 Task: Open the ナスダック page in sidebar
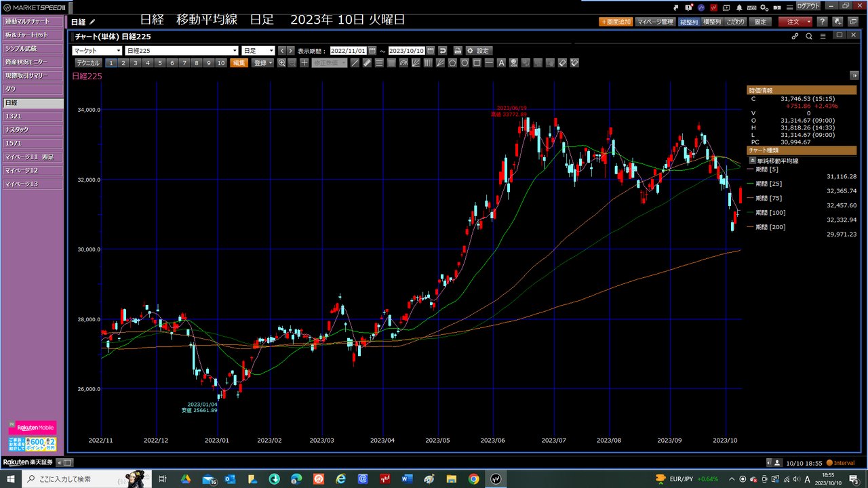(33, 129)
